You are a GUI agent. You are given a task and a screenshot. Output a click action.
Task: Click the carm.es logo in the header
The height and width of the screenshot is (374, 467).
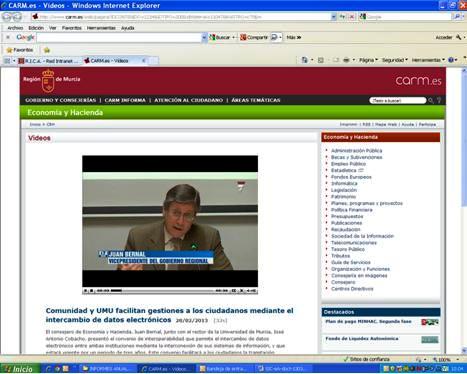point(418,81)
